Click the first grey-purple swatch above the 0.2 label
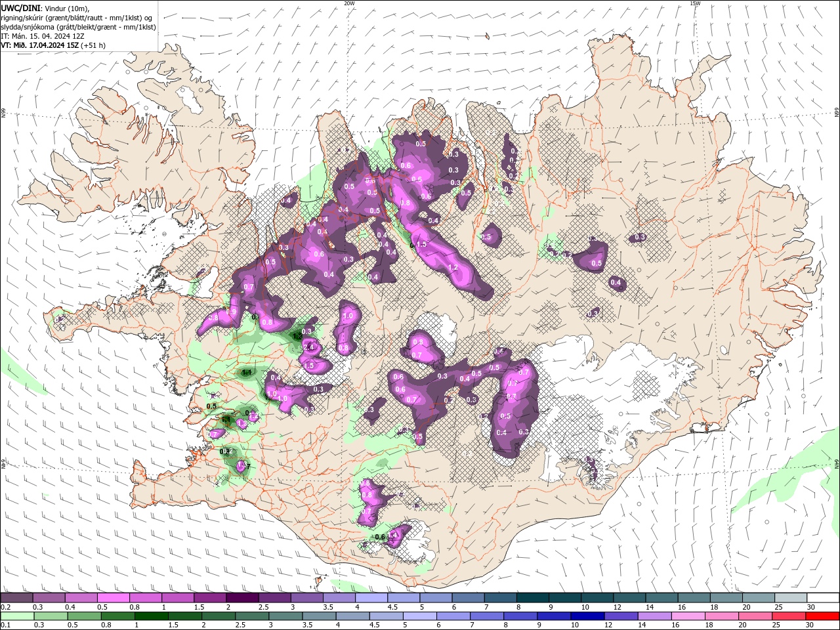840x630 pixels. [16, 598]
